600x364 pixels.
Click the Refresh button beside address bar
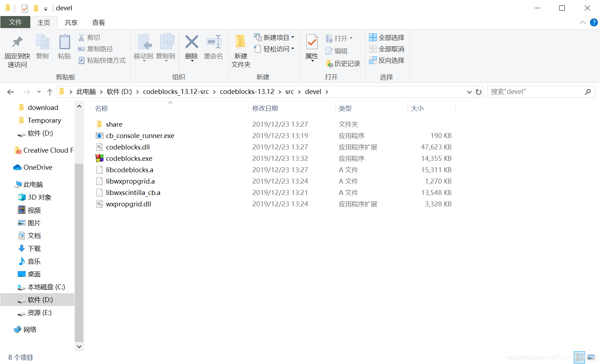click(479, 92)
